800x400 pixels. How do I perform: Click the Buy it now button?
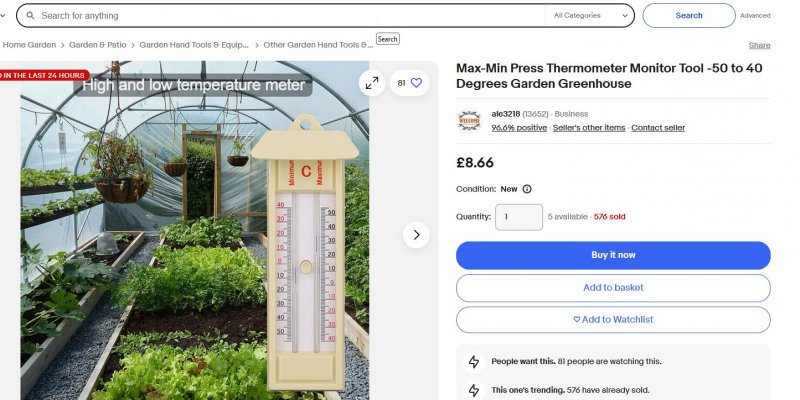(613, 255)
